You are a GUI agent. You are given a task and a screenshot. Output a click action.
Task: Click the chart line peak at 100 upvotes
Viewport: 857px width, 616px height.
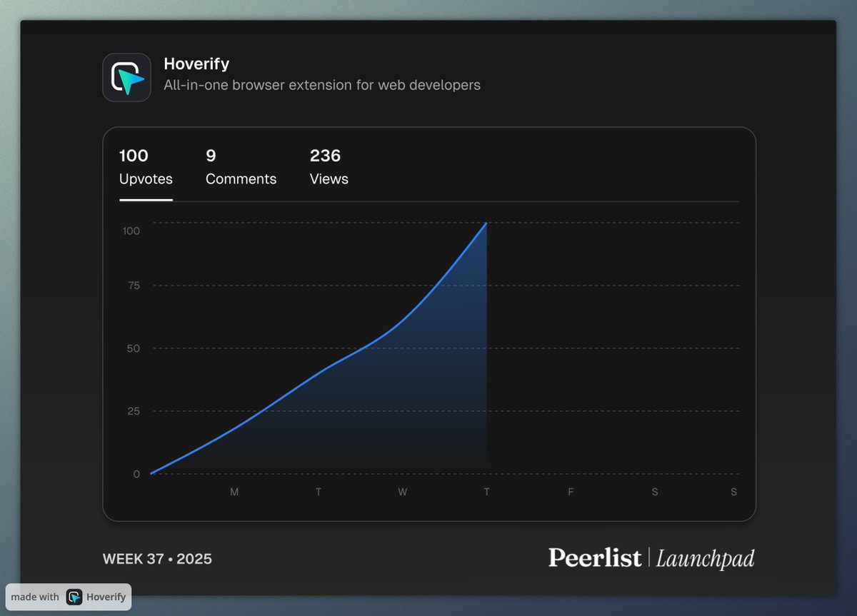(x=486, y=223)
